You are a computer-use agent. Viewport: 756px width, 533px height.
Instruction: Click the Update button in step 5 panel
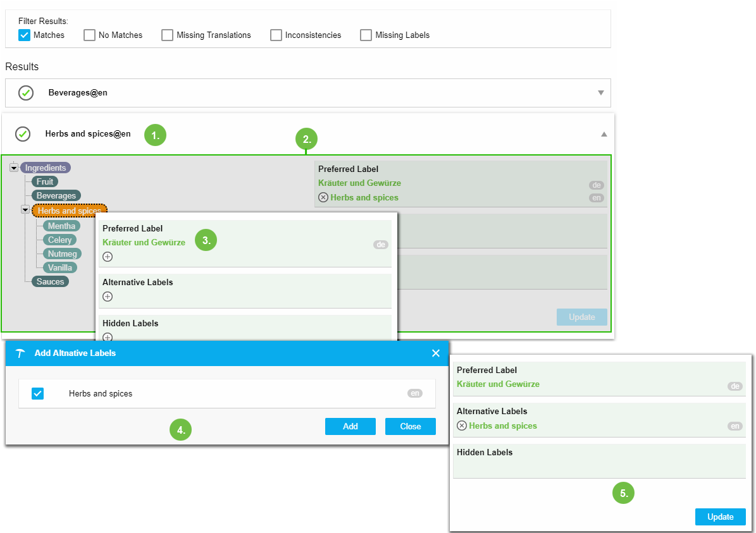coord(720,517)
